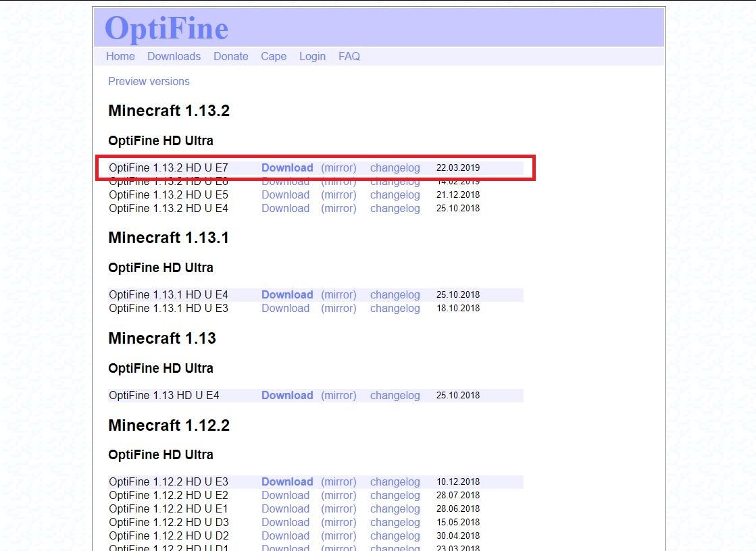This screenshot has height=551, width=756.
Task: View changelog for 1.13.1 HD U E4
Action: pos(395,294)
